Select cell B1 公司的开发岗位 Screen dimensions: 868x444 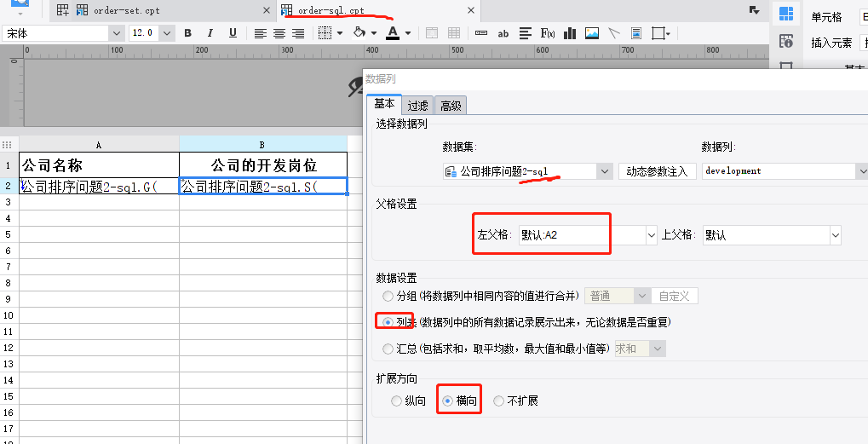tap(263, 165)
